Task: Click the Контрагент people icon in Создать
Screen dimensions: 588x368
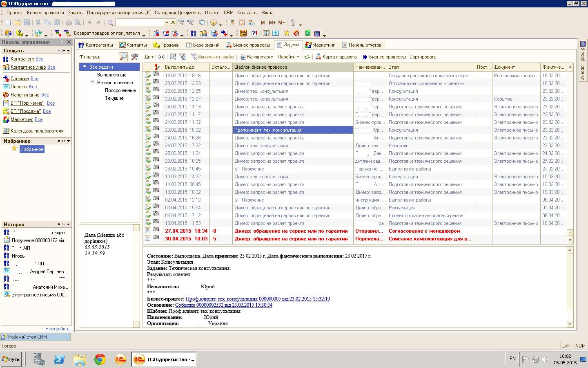Action: (x=6, y=59)
